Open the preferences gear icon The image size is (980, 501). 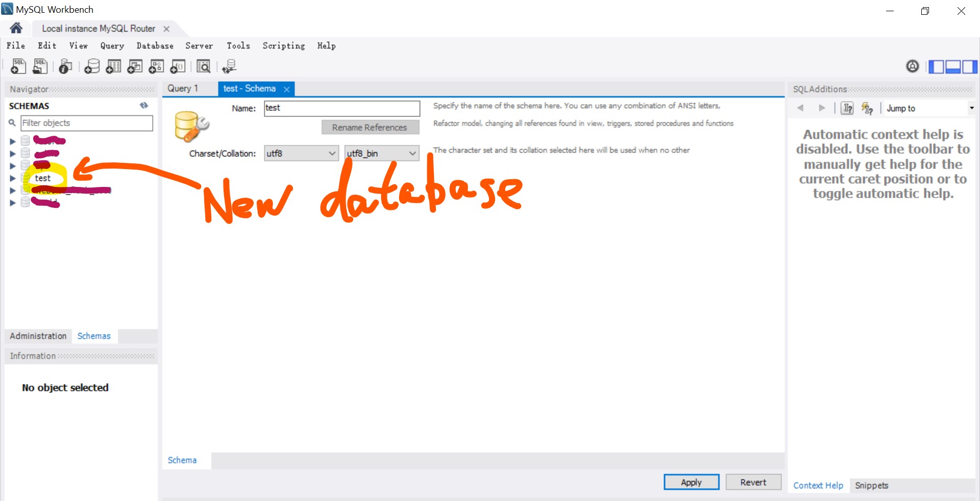coord(912,66)
